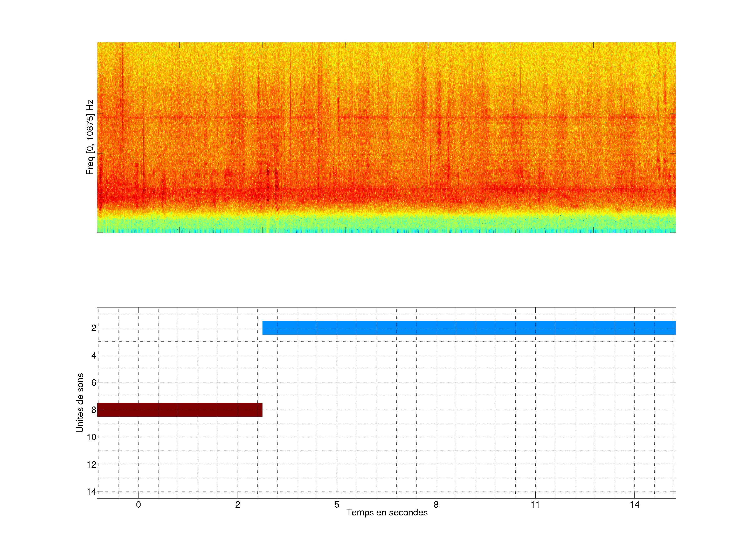Click y-axis tick label 6
The width and height of the screenshot is (747, 560).
[x=94, y=383]
